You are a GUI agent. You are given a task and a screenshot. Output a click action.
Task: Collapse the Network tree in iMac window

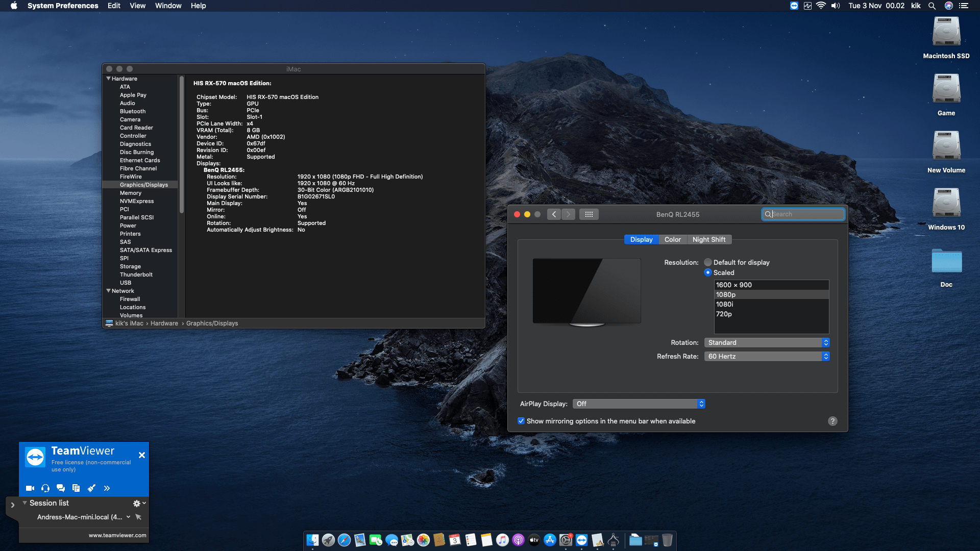click(x=108, y=291)
